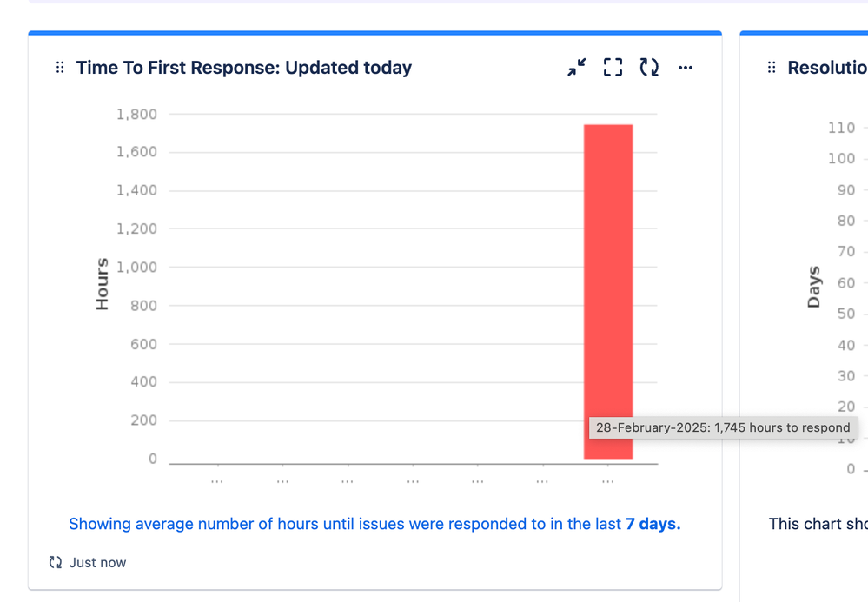Click the 'Time To First Response' gadget title
Screen dimensions: 868x602
pyautogui.click(x=244, y=67)
